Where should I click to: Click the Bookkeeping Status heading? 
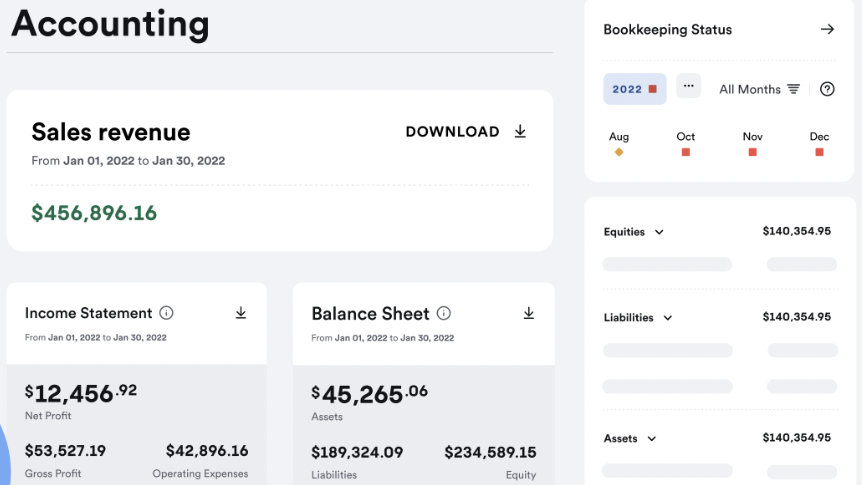tap(667, 30)
